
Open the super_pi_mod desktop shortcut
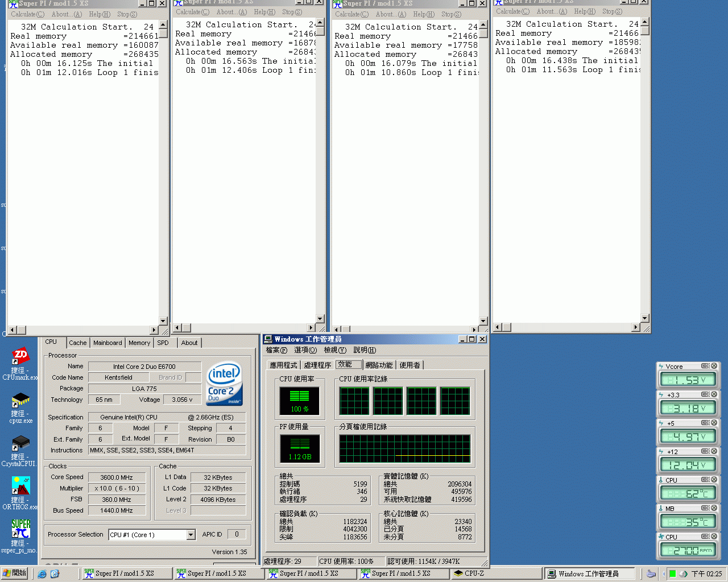coord(20,536)
